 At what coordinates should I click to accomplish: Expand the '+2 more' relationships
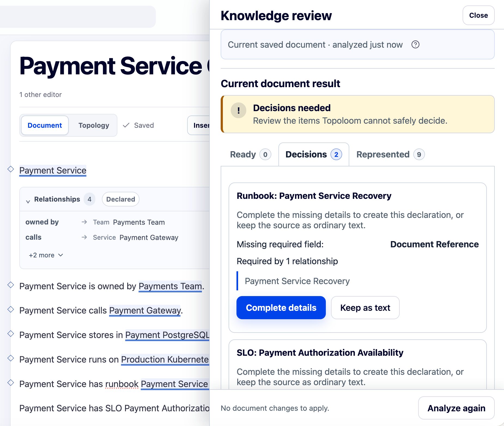(46, 255)
